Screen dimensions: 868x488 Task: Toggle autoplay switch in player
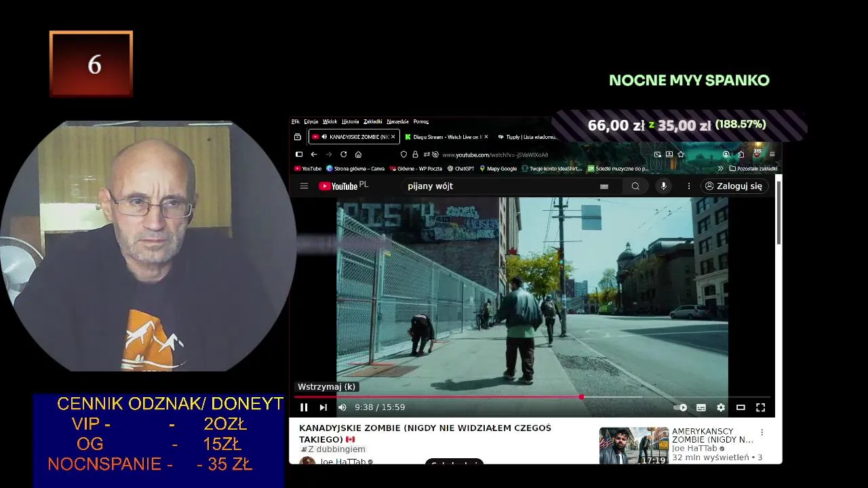(x=680, y=407)
